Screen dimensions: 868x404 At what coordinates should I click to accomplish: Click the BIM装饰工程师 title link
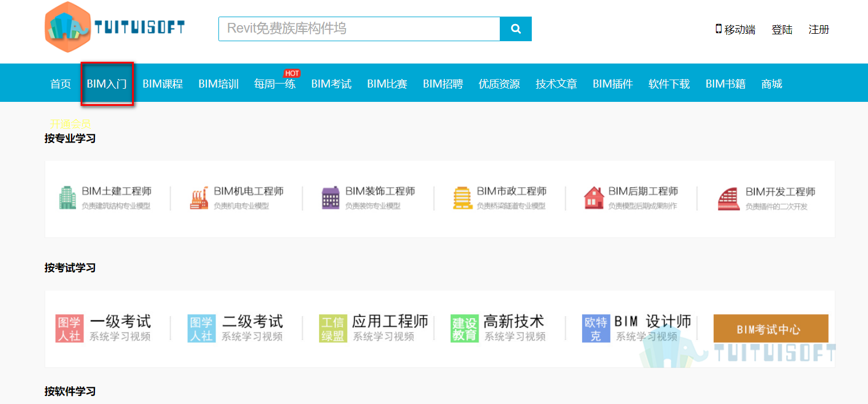point(380,191)
